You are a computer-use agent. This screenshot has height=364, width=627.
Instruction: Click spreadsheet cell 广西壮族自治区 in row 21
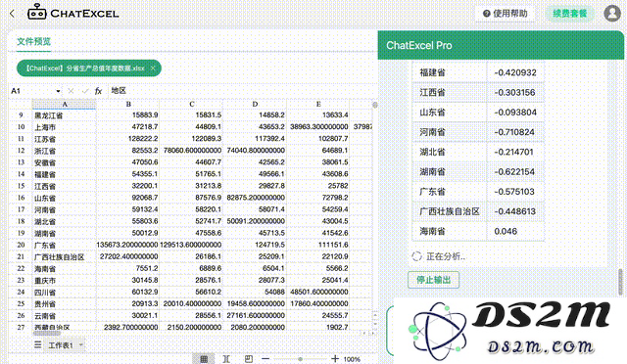coord(64,257)
